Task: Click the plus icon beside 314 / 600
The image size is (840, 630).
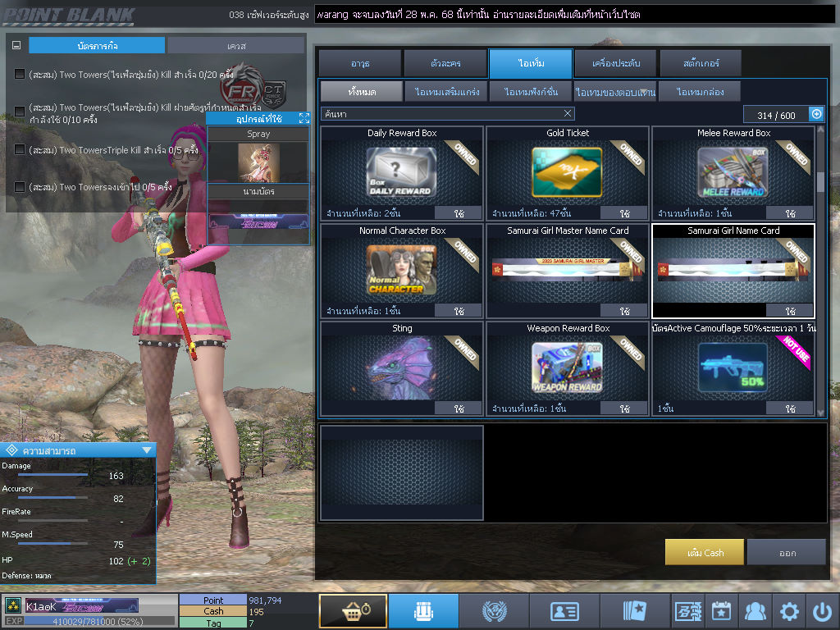Action: [816, 114]
